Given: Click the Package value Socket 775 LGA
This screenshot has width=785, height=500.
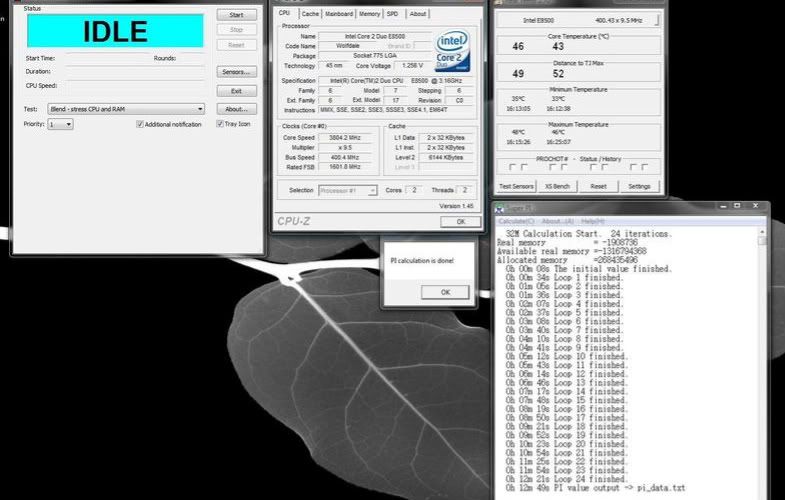Looking at the screenshot, I should pyautogui.click(x=375, y=56).
